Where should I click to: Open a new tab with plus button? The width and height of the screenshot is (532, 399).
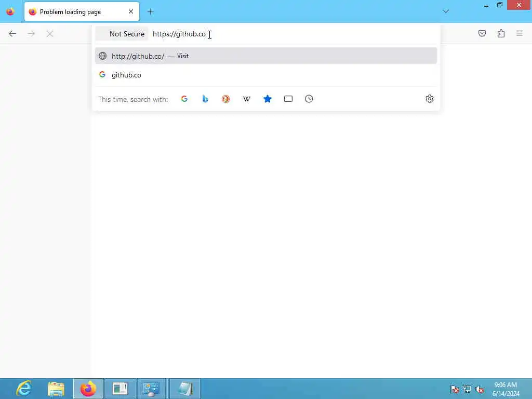tap(150, 12)
